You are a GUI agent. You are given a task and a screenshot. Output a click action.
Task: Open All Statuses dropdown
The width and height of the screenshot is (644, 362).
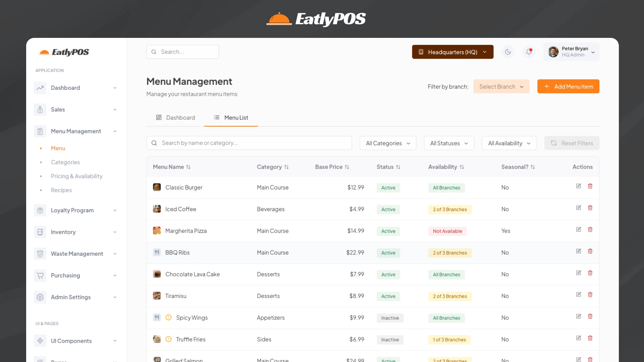pyautogui.click(x=449, y=143)
